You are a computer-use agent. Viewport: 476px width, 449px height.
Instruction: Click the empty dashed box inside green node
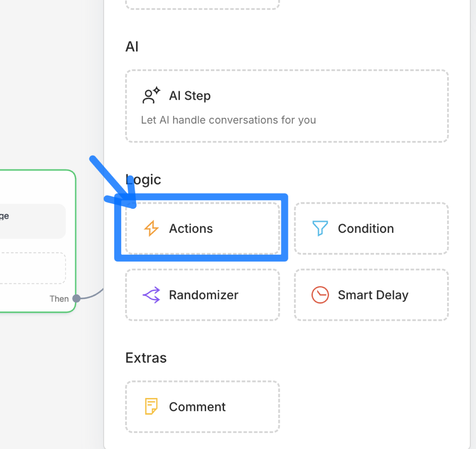pos(33,268)
